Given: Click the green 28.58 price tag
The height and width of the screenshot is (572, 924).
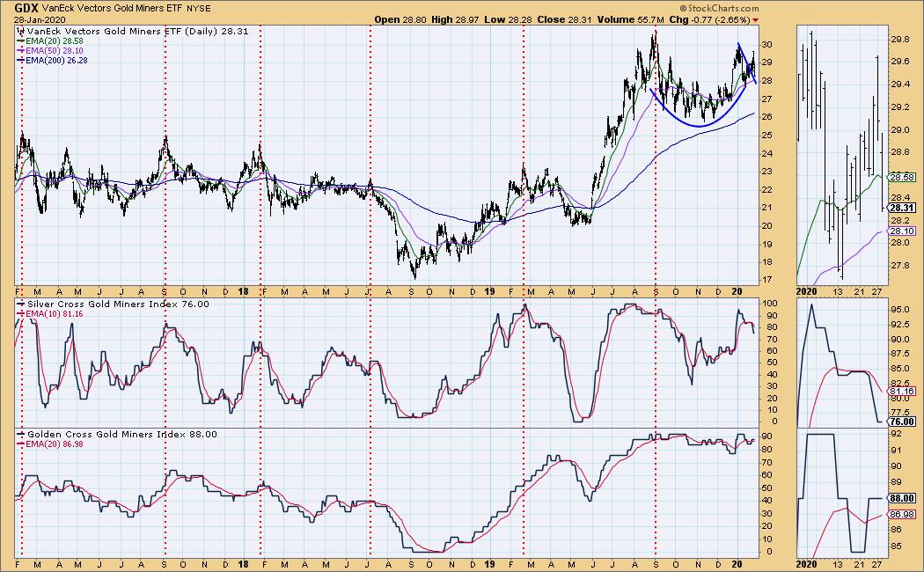Looking at the screenshot, I should [902, 177].
